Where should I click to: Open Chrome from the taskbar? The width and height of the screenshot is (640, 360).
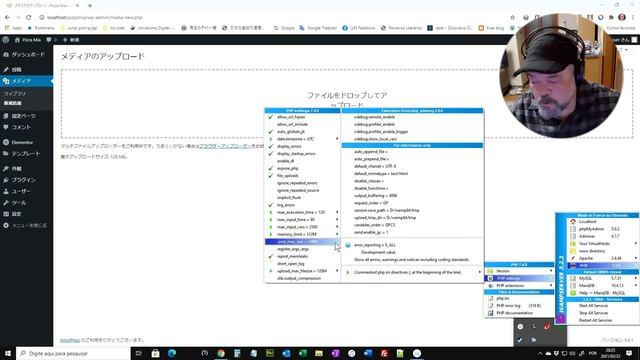[221, 353]
